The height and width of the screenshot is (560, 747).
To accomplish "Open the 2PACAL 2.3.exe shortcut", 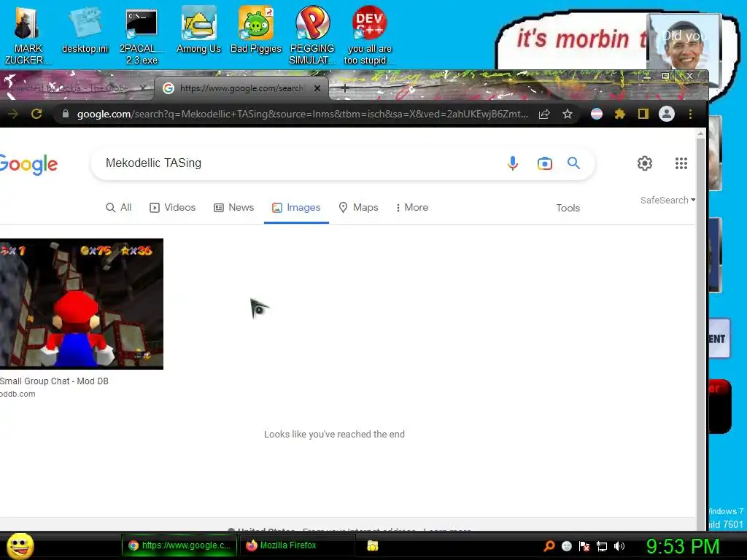I will click(x=142, y=34).
